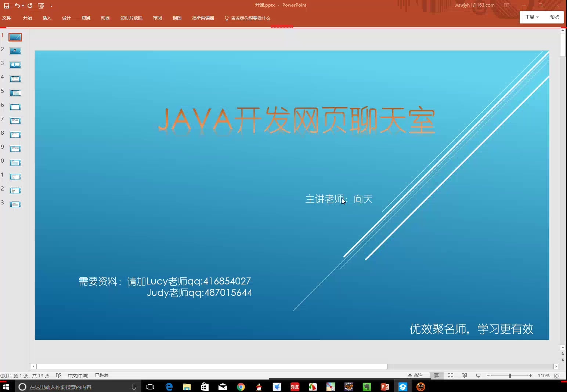Click the Save icon in quick access toolbar

pyautogui.click(x=6, y=6)
